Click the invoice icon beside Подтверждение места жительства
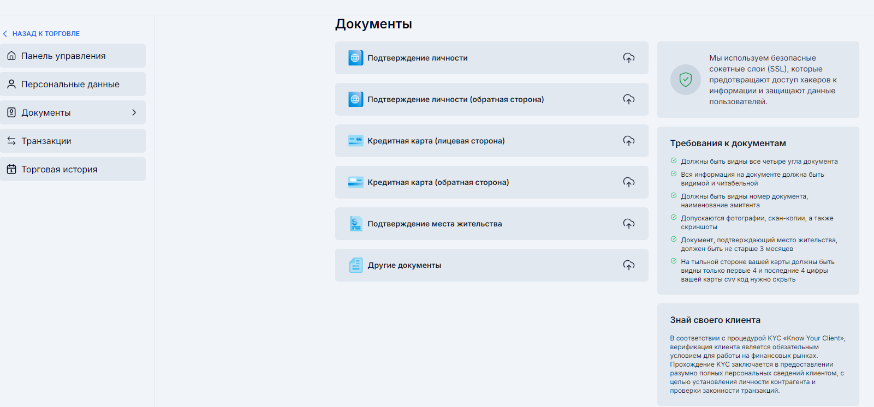Image resolution: width=874 pixels, height=407 pixels. [x=356, y=224]
